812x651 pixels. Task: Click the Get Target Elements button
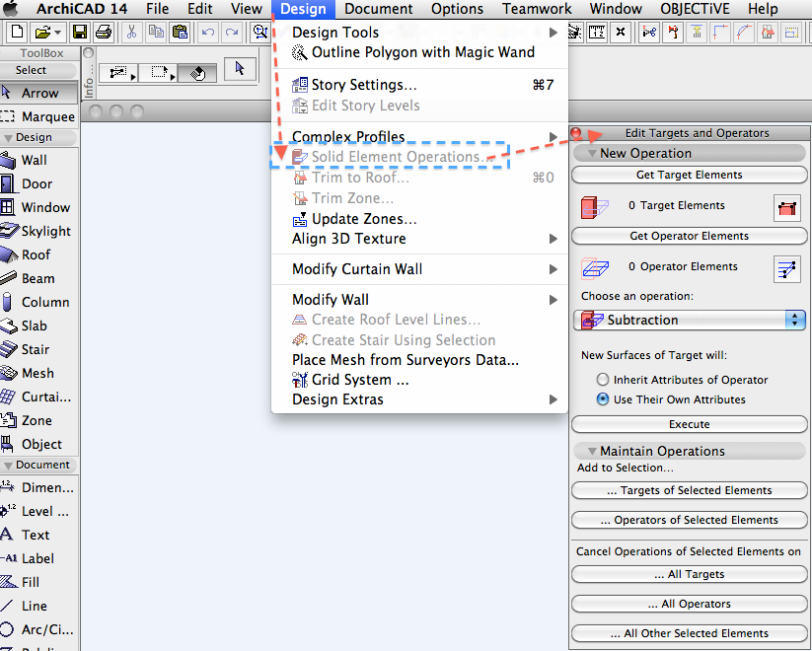point(690,175)
